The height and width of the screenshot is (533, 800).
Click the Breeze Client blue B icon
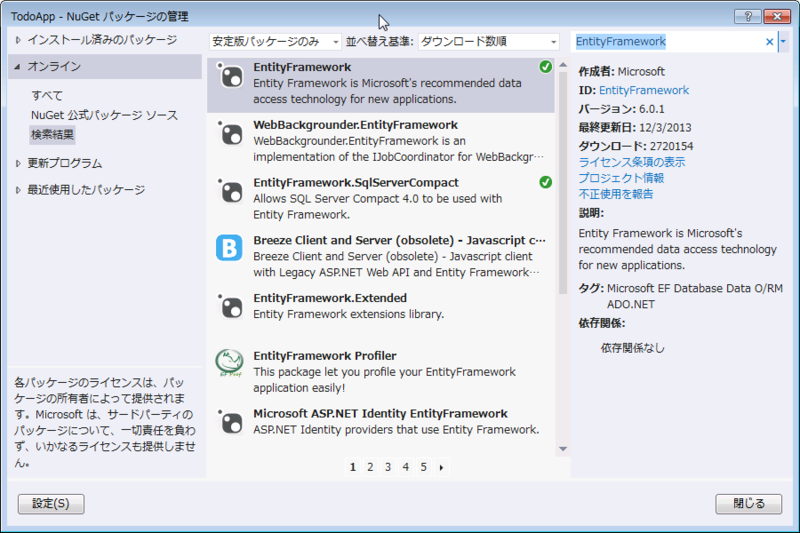(229, 248)
